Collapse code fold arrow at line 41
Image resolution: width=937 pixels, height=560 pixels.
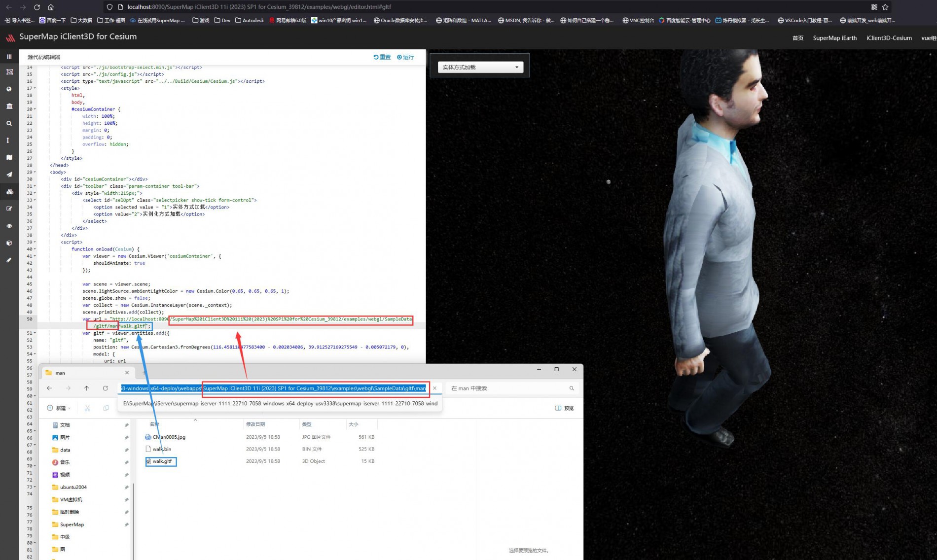point(35,256)
